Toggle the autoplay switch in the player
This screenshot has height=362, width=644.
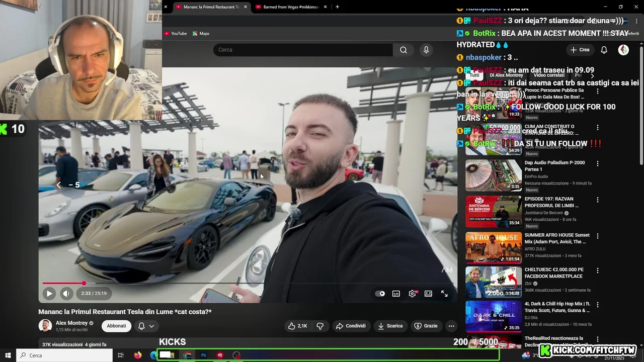[380, 294]
